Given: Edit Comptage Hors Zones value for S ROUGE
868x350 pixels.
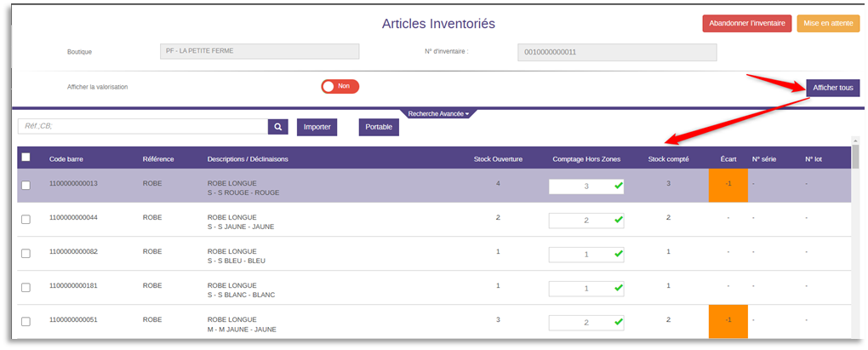Looking at the screenshot, I should (x=586, y=186).
